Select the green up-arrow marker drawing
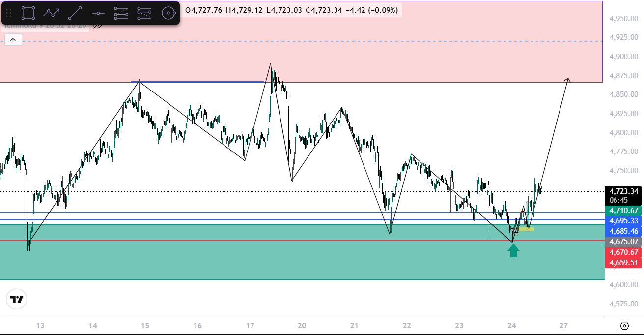The width and height of the screenshot is (644, 335). [513, 251]
